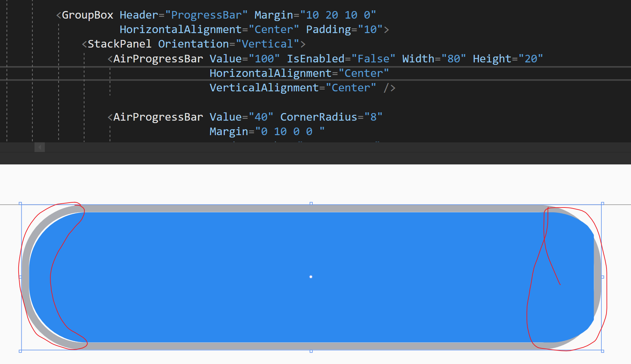Select the top-right resize handle of the selection

pos(602,204)
